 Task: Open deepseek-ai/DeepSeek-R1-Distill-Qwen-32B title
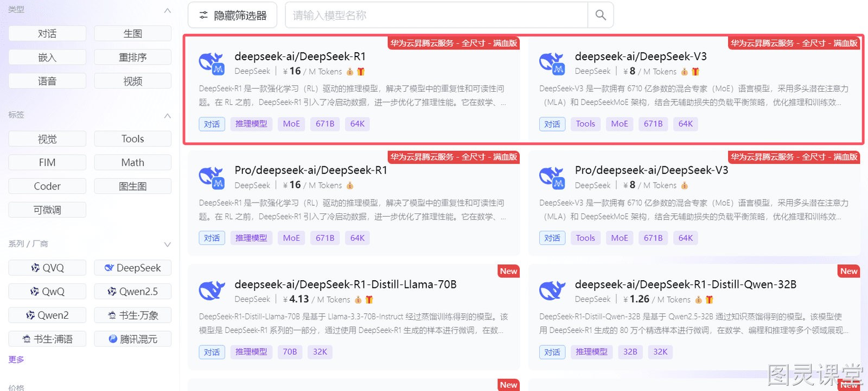(x=686, y=285)
